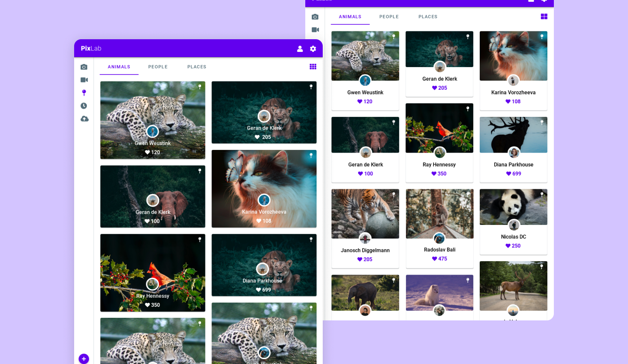Open settings with the gear icon

tap(313, 49)
